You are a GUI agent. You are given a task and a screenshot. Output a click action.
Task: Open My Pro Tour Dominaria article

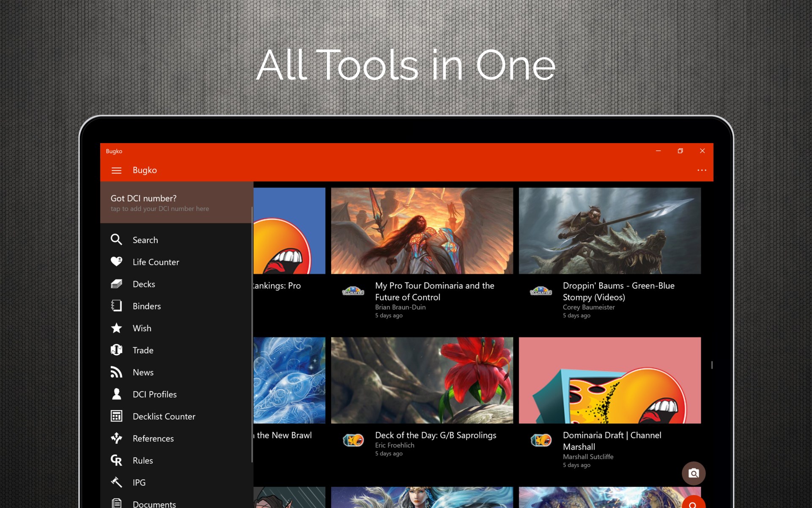click(434, 291)
